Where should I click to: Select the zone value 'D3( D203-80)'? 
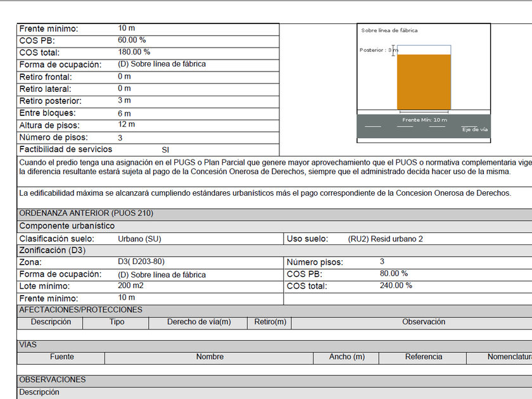coord(141,262)
